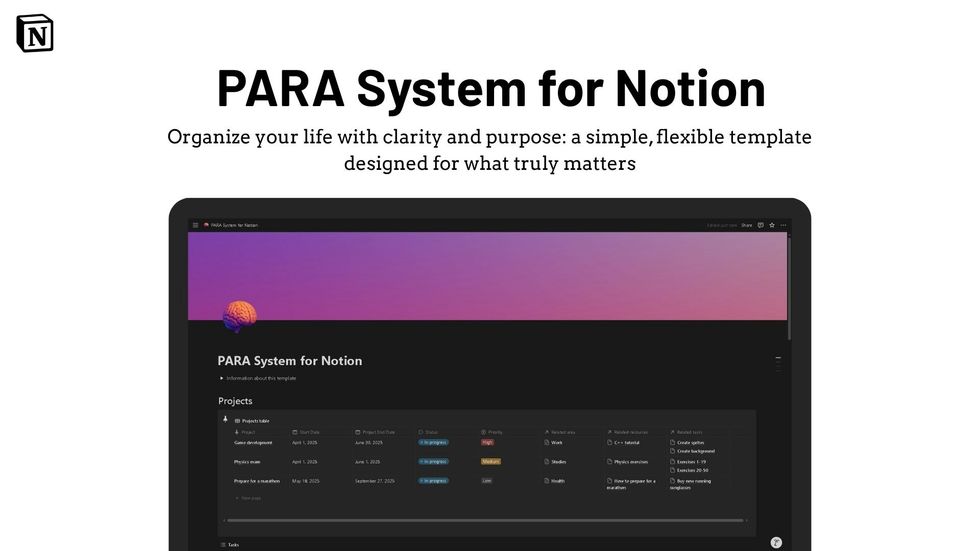Open the Health page icon
This screenshot has height=551, width=980.
coord(547,481)
